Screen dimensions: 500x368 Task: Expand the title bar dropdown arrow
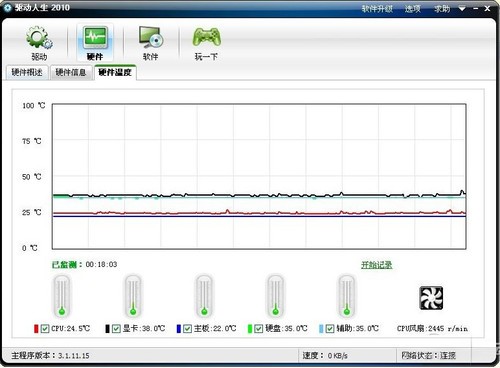point(462,9)
